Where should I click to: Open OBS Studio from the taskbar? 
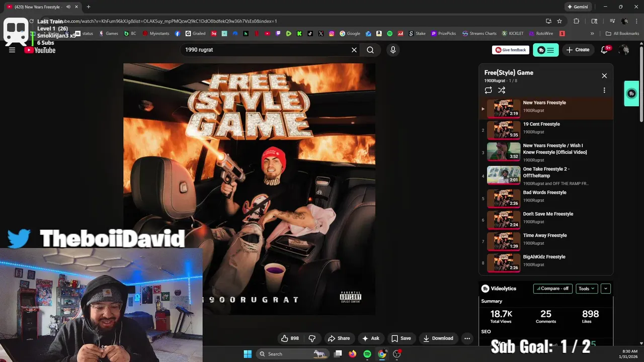(396, 354)
